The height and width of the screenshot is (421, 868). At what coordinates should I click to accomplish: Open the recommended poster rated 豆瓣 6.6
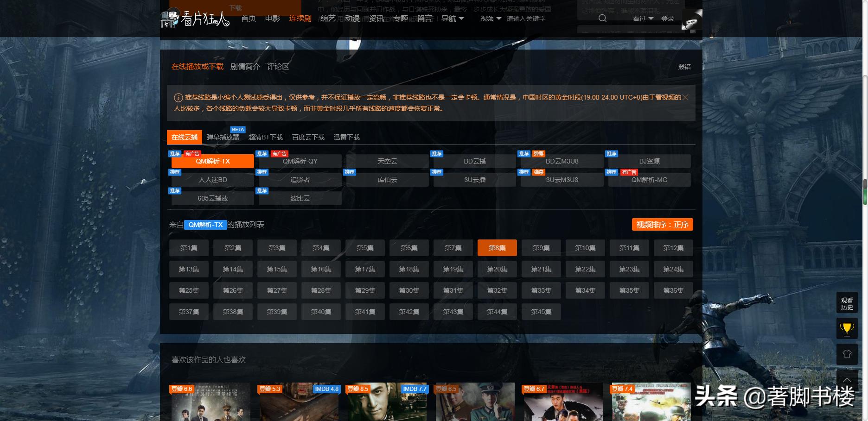[211, 402]
